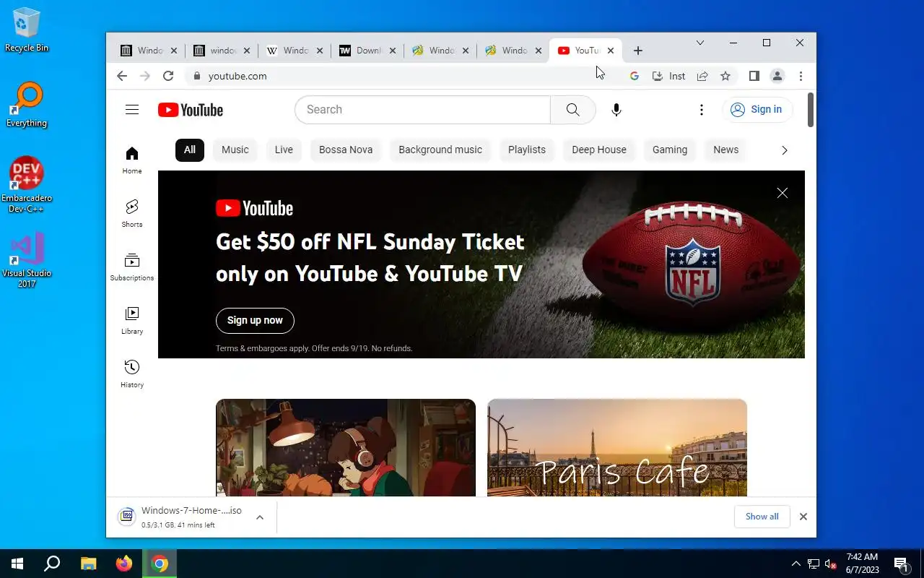Image resolution: width=924 pixels, height=578 pixels.
Task: Focus the YouTube Search field
Action: pos(422,110)
